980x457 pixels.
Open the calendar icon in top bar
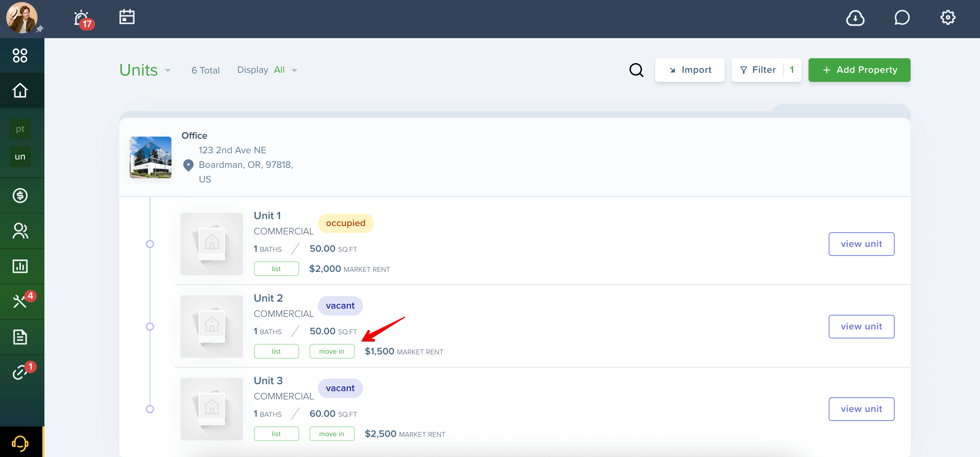(127, 17)
